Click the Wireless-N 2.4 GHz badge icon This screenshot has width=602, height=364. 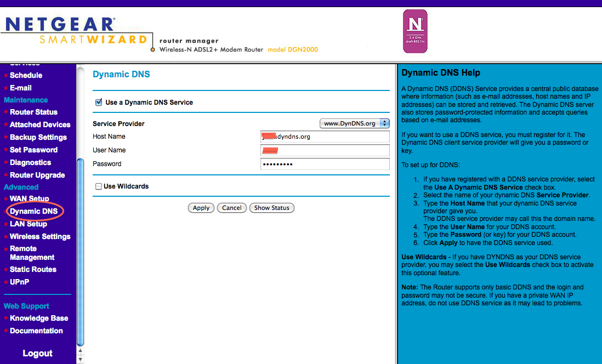(x=415, y=31)
